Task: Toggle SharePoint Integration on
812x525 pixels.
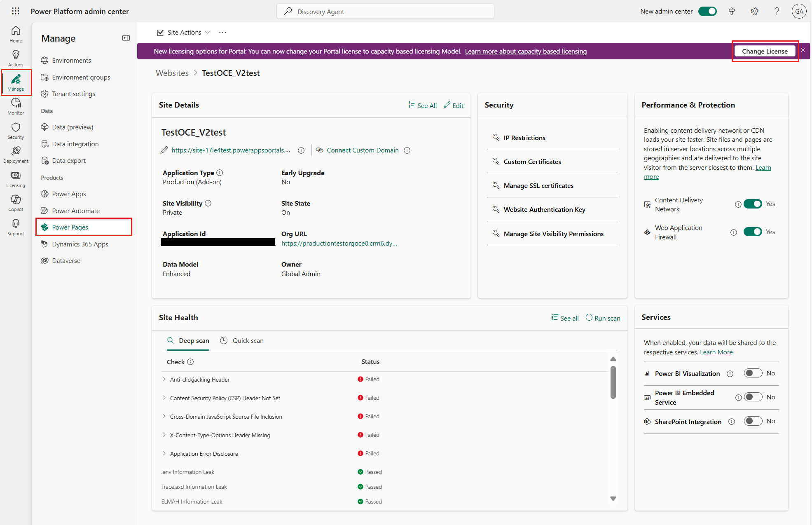Action: pyautogui.click(x=752, y=421)
